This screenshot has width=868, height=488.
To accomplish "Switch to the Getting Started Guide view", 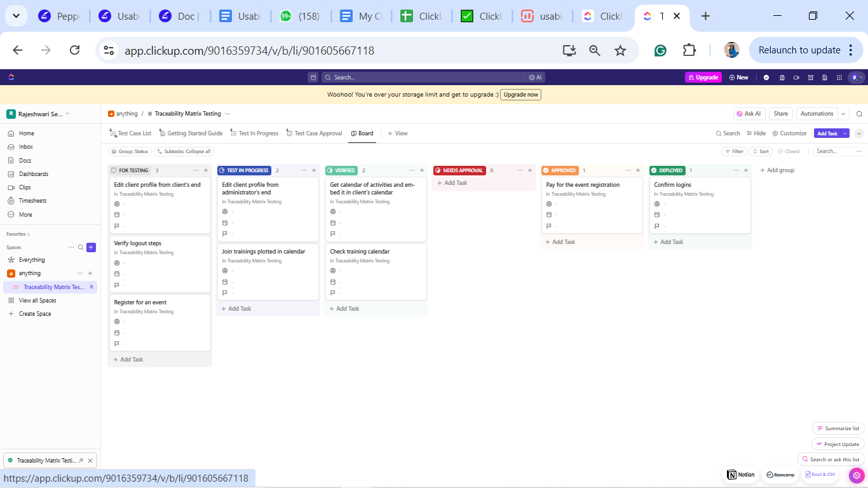I will (191, 133).
